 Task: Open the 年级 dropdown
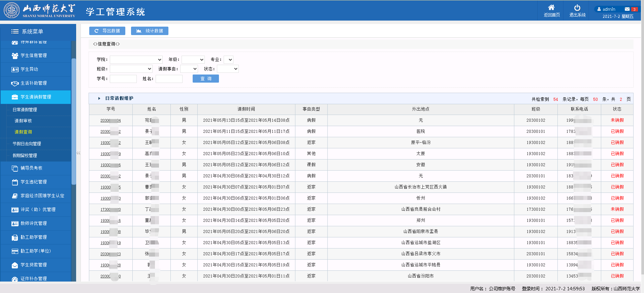193,60
